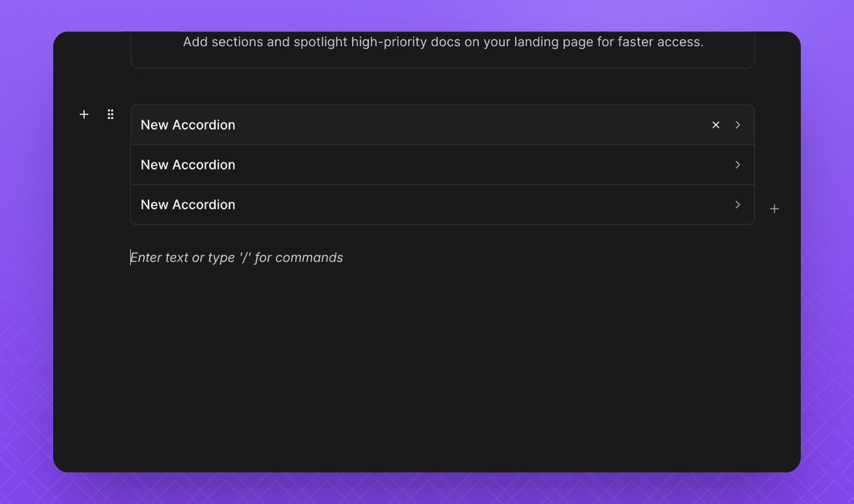Expand the second New Accordion chevron
The height and width of the screenshot is (504, 854).
click(738, 164)
